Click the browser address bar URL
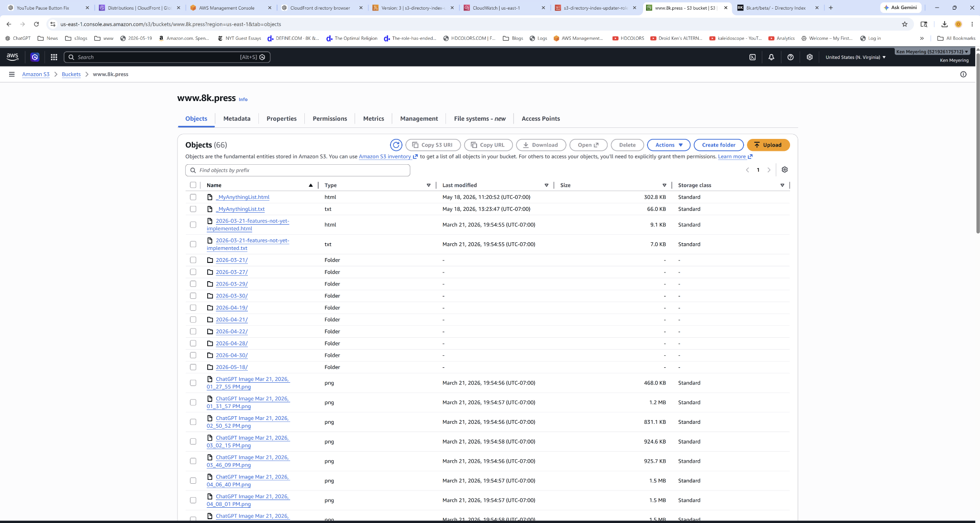980x523 pixels. 171,24
